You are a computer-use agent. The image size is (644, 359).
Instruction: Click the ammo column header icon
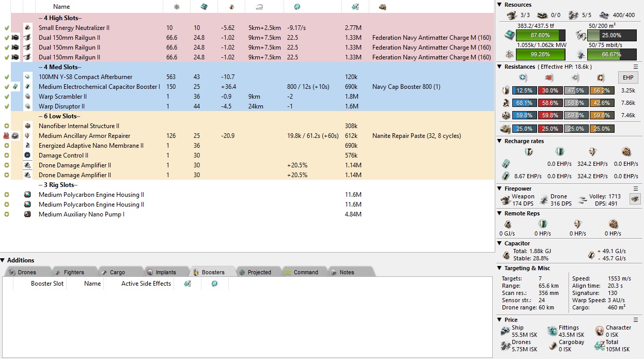click(x=383, y=7)
